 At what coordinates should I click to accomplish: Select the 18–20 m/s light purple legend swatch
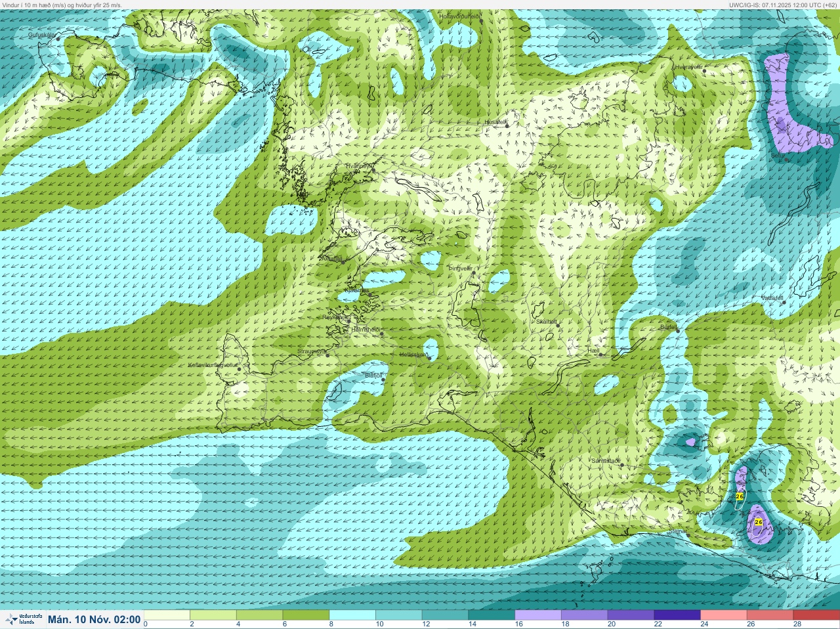584,615
